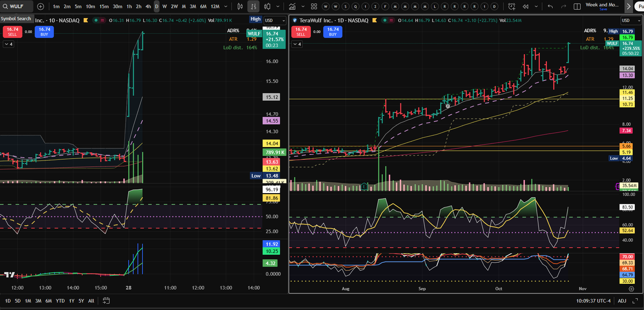Screen dimensions: 644x310
Task: Open the go-to-date calendar icon
Action: (x=106, y=300)
